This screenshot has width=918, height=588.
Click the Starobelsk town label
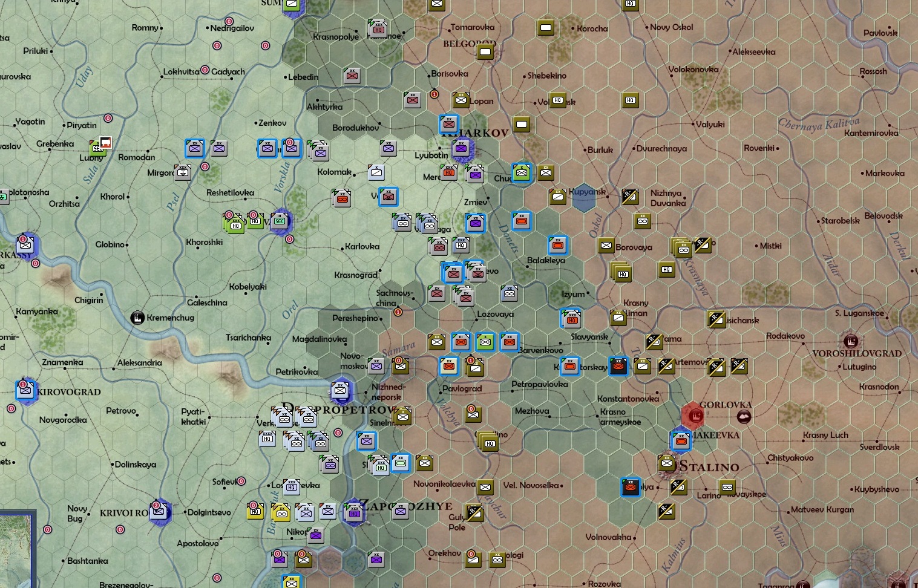(840, 221)
